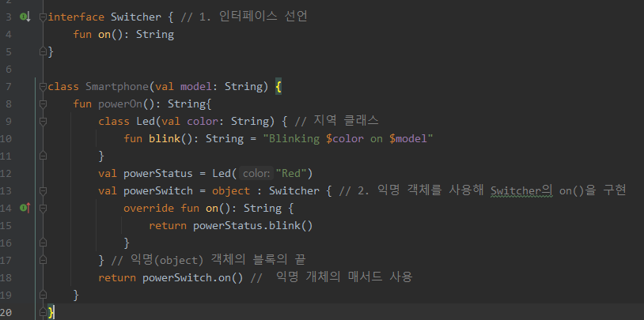644x320 pixels.
Task: Click the $model template variable in string
Action: click(x=407, y=139)
